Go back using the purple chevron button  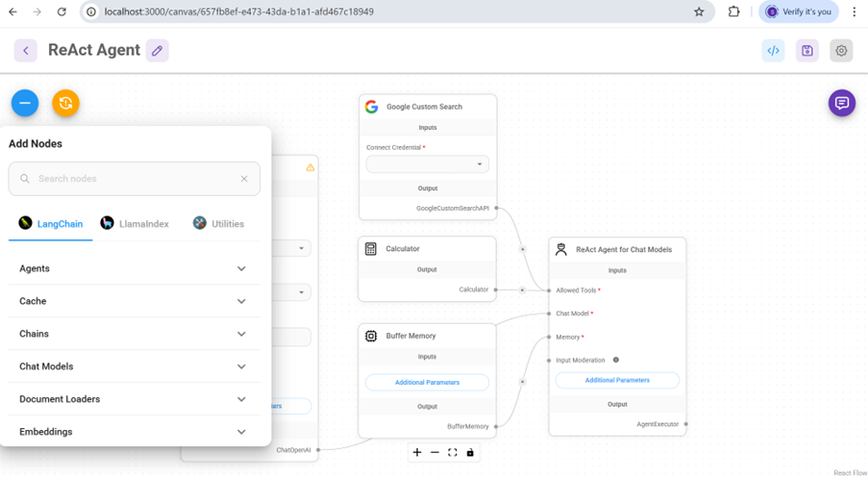tap(25, 50)
